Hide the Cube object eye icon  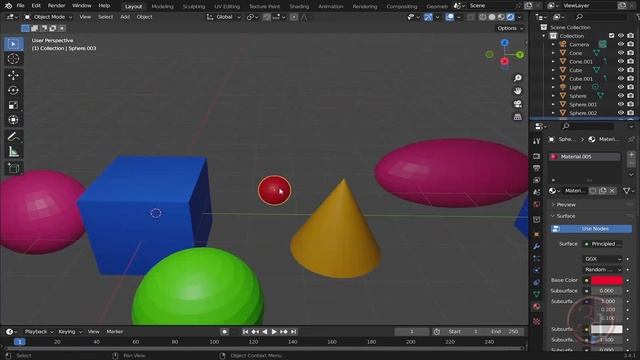[x=620, y=70]
